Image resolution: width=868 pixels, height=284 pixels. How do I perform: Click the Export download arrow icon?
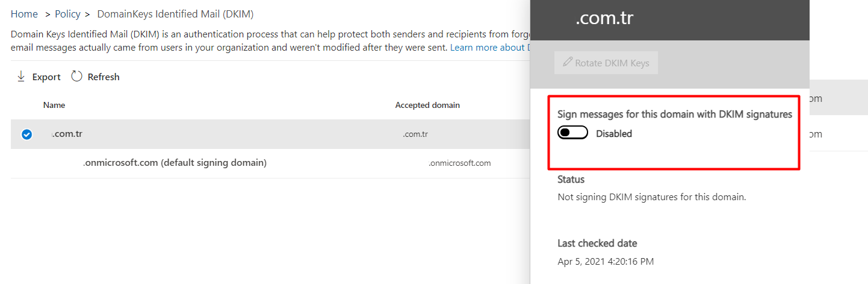tap(21, 77)
